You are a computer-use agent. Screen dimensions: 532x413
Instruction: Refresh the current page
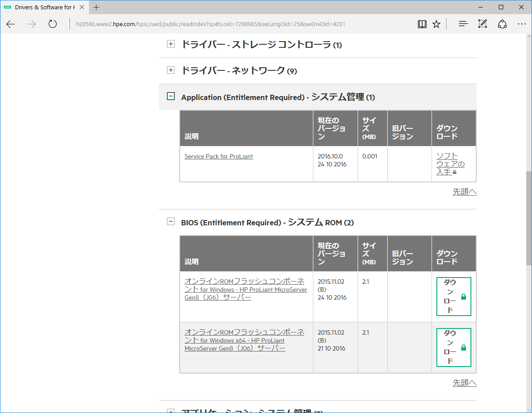(53, 24)
